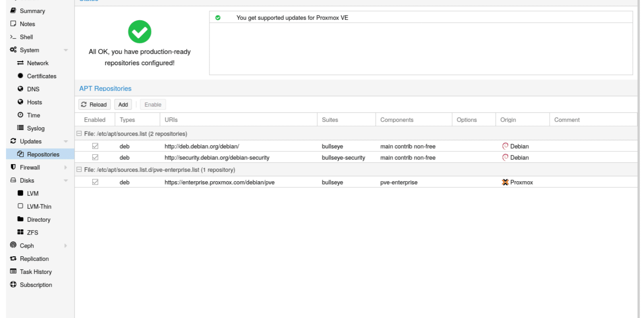Screen dimensions: 644x318
Task: Collapse the System menu section arrow
Action: point(66,50)
